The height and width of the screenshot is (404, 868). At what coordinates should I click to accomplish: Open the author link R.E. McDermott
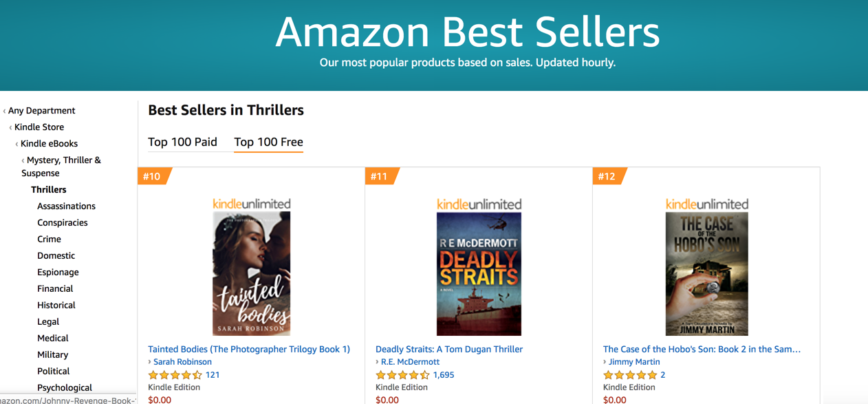coord(410,361)
